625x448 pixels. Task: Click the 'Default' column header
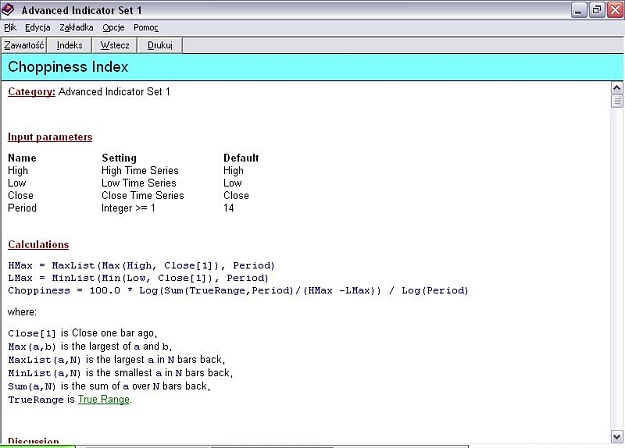point(241,158)
